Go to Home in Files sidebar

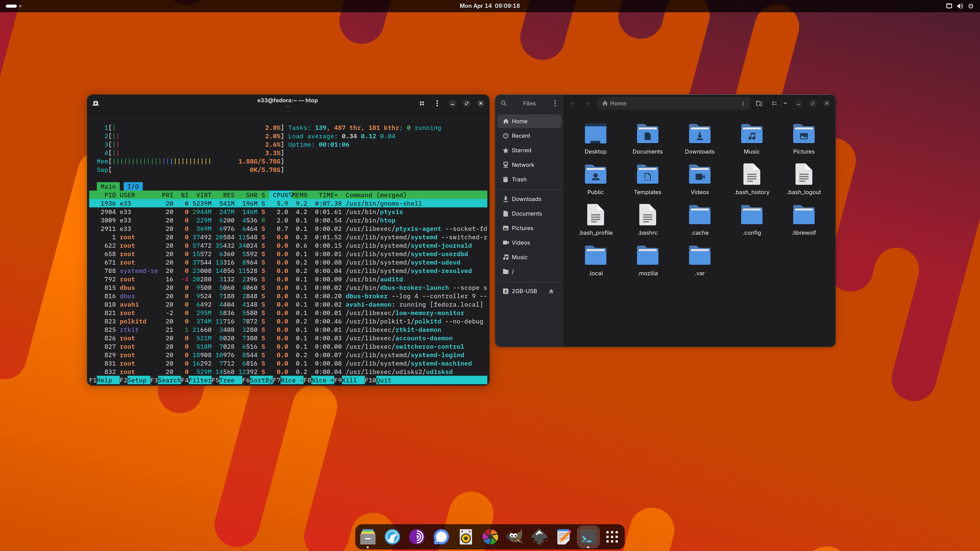point(529,121)
